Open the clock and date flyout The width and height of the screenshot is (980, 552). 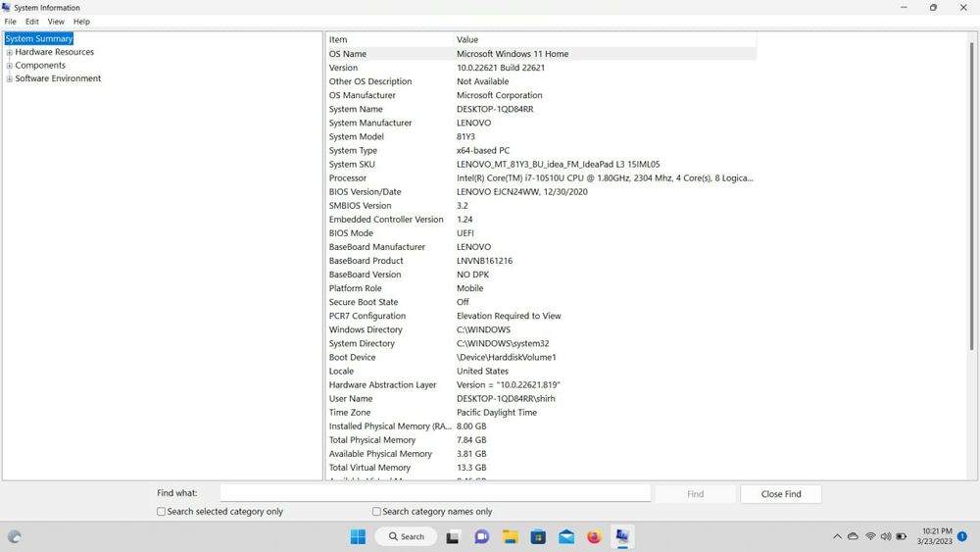point(936,536)
